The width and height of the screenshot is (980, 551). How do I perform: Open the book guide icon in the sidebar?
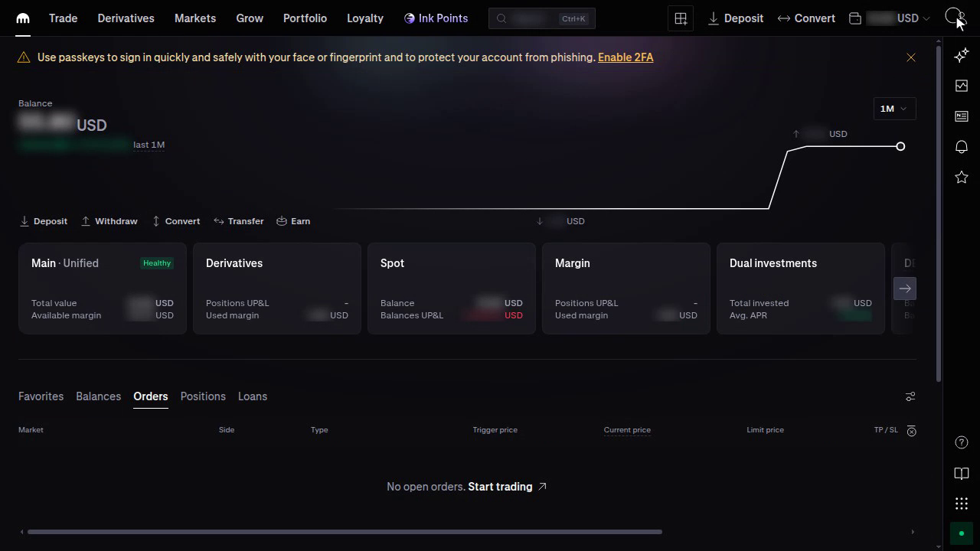962,473
